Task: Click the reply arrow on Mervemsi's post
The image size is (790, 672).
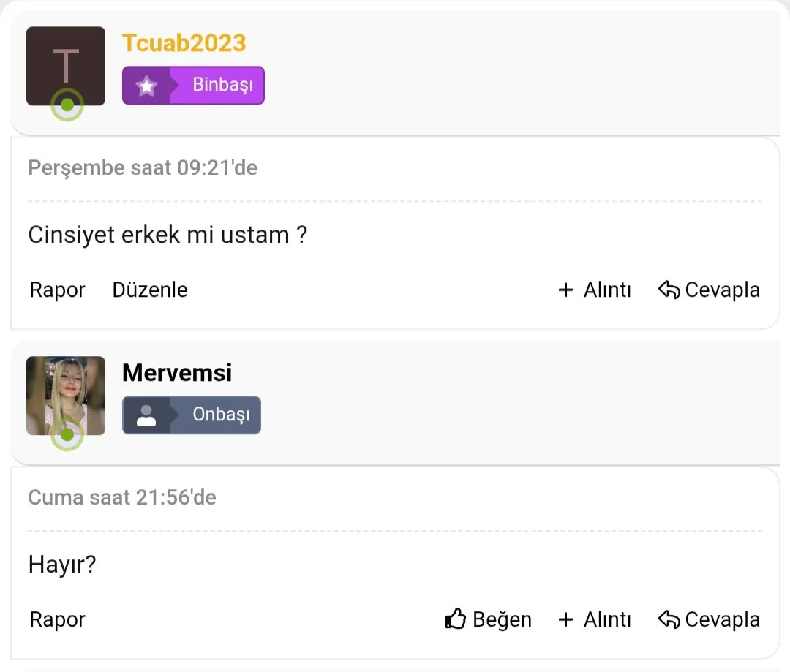Action: pyautogui.click(x=669, y=620)
